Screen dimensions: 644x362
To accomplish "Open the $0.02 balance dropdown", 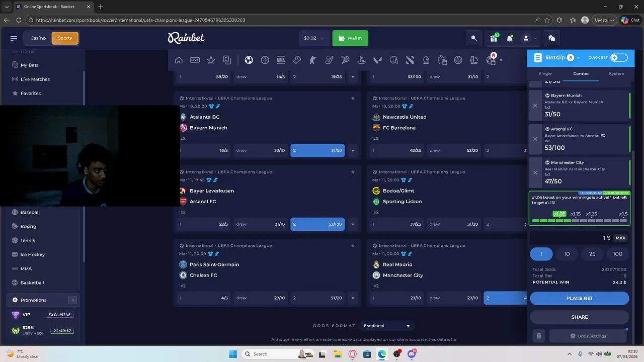I will (x=314, y=38).
